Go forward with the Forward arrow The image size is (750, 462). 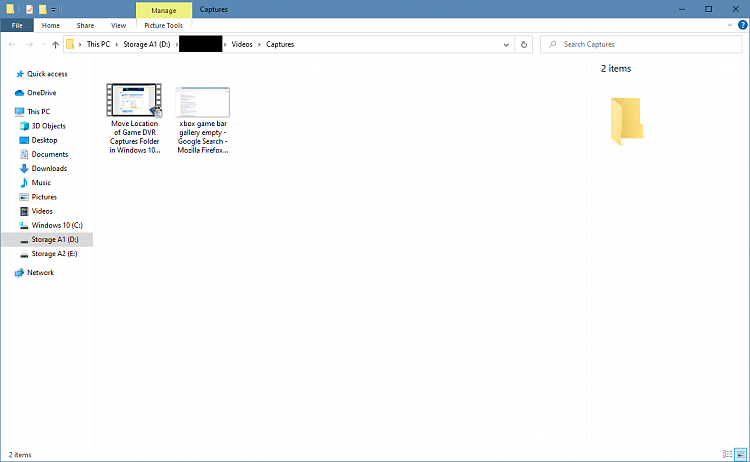tap(29, 44)
